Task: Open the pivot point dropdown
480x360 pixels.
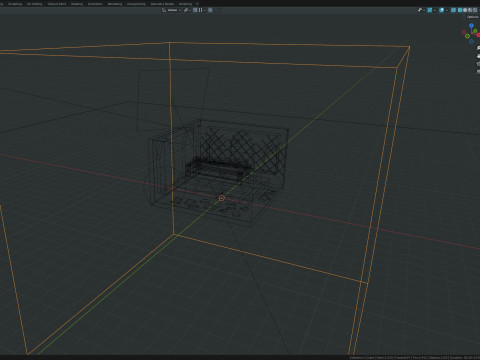Action: 187,10
